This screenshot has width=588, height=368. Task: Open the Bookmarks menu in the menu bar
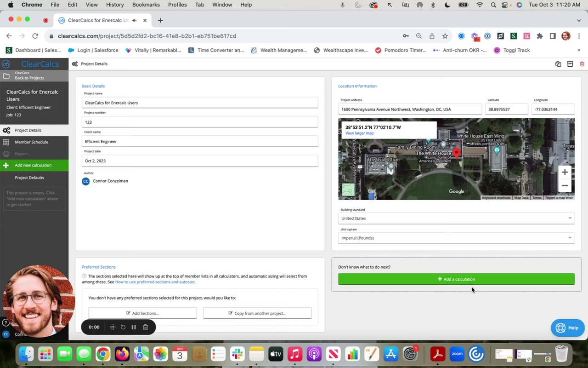[146, 5]
